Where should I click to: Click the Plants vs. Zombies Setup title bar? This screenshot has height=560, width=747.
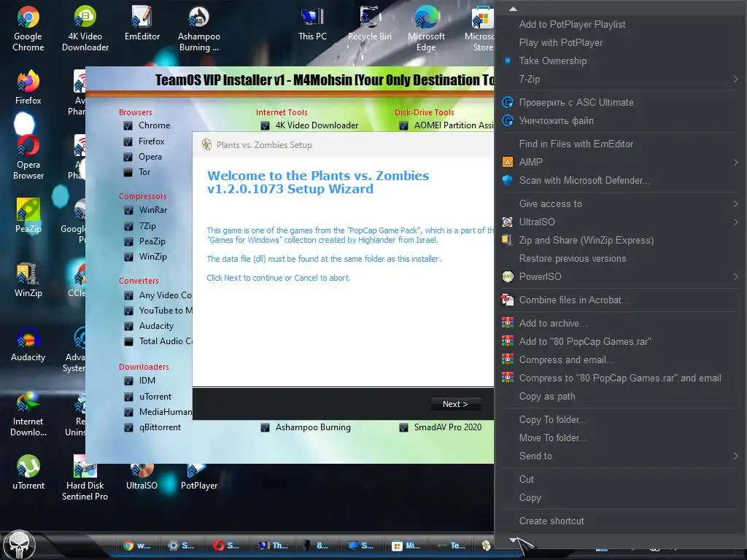tap(343, 145)
